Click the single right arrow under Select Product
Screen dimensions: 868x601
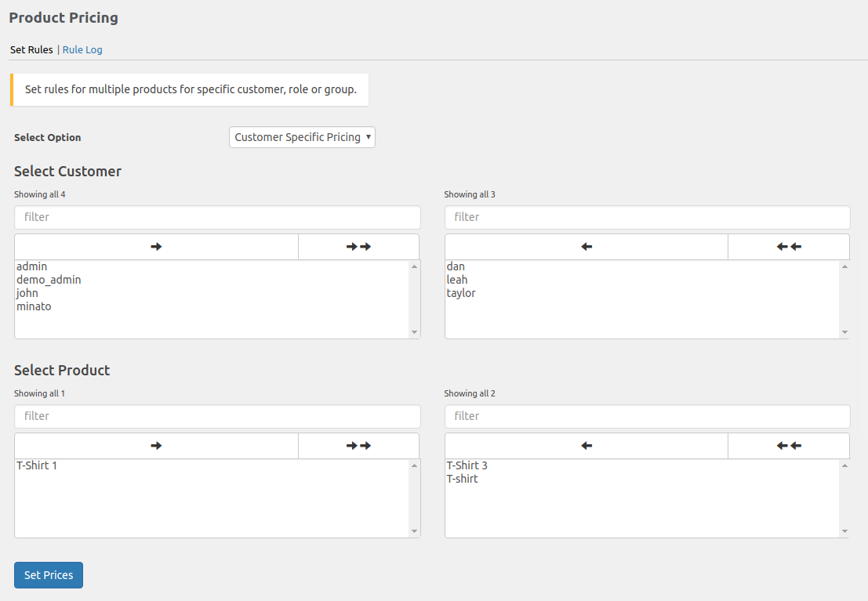click(x=155, y=445)
